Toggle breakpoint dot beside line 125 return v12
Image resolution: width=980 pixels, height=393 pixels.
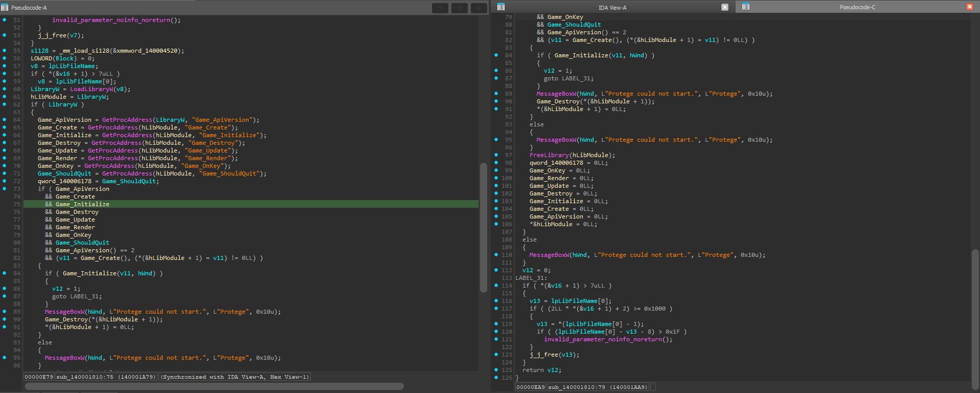click(x=496, y=370)
